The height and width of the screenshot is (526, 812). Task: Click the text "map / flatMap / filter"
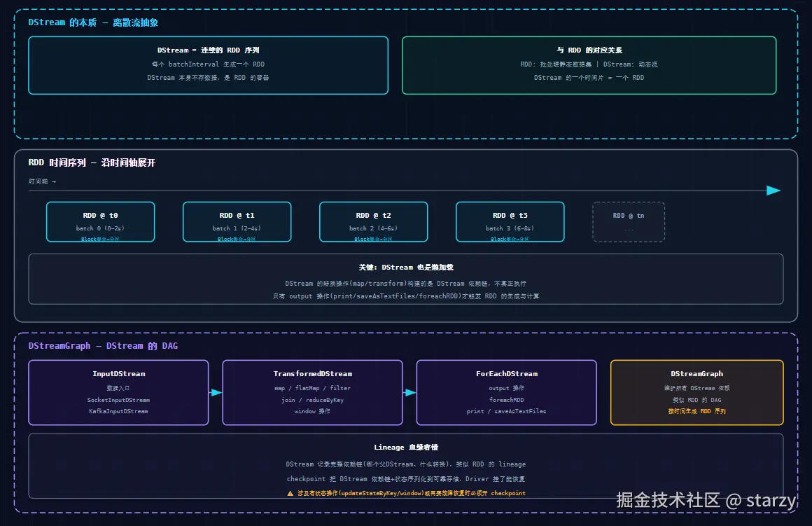point(313,388)
